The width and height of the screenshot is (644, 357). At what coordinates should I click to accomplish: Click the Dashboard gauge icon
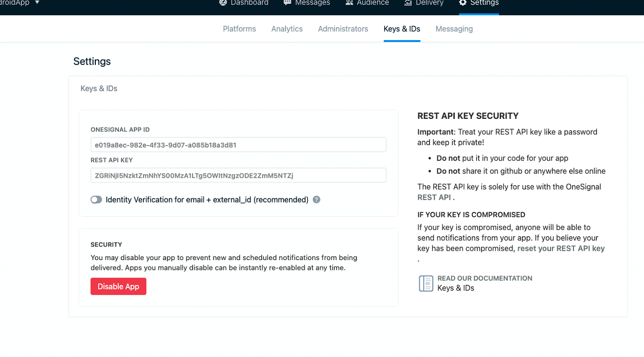pos(223,3)
